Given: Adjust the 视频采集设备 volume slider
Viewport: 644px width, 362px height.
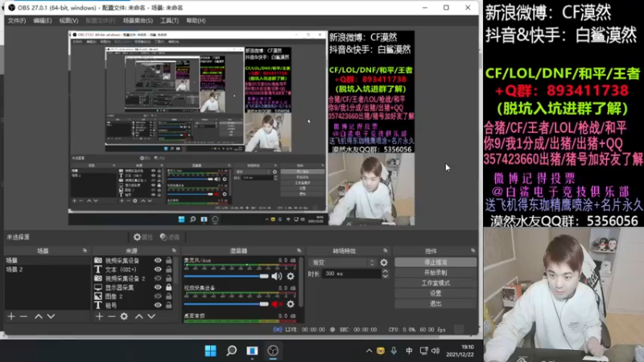Looking at the screenshot, I should pos(226,304).
